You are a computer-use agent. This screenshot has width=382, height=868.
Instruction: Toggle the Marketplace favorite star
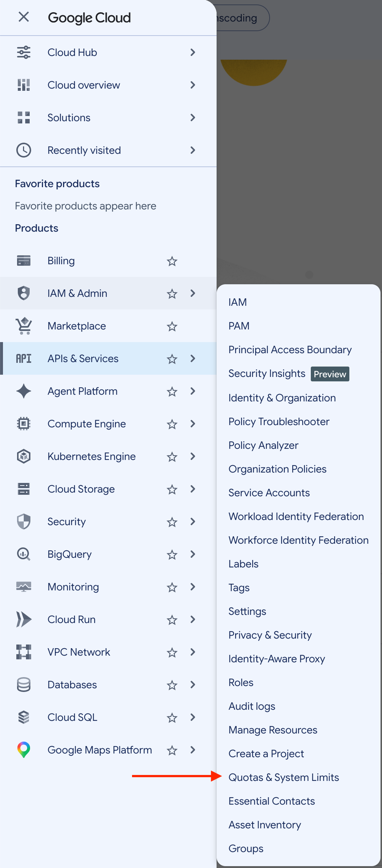172,327
